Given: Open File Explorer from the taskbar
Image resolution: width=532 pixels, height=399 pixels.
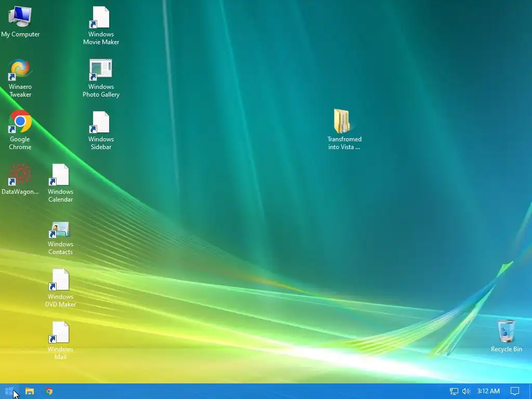Looking at the screenshot, I should (30, 391).
